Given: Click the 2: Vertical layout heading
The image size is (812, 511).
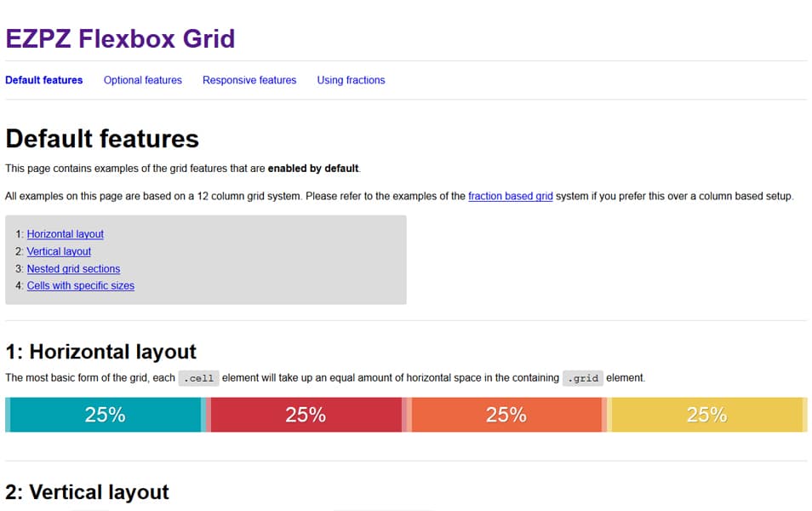Looking at the screenshot, I should [x=87, y=492].
